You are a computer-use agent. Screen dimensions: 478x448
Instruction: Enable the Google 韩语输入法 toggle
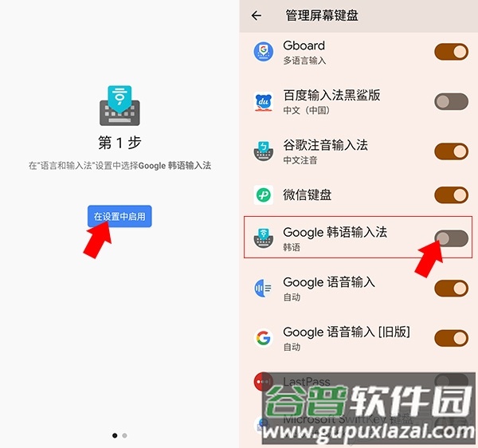tap(451, 238)
